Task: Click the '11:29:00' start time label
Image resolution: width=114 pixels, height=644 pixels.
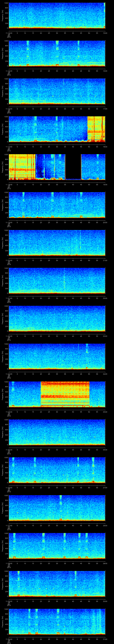Action: 9,601
